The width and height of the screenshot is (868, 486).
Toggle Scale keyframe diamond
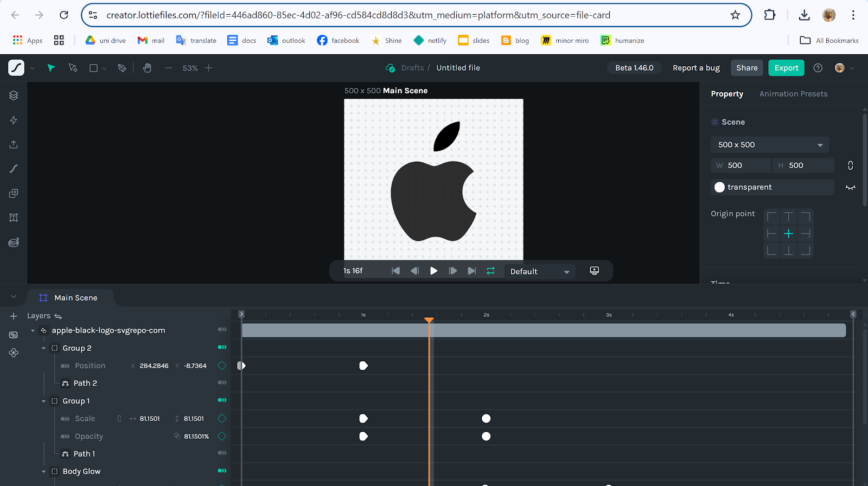click(x=222, y=418)
